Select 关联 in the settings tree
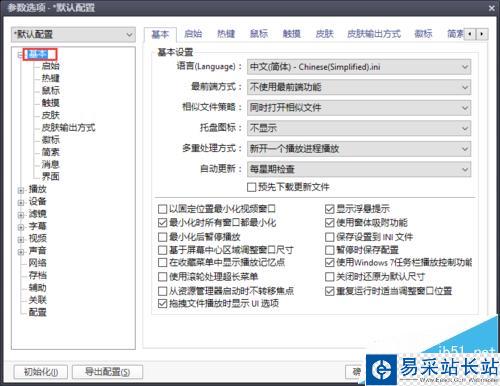 (x=37, y=300)
